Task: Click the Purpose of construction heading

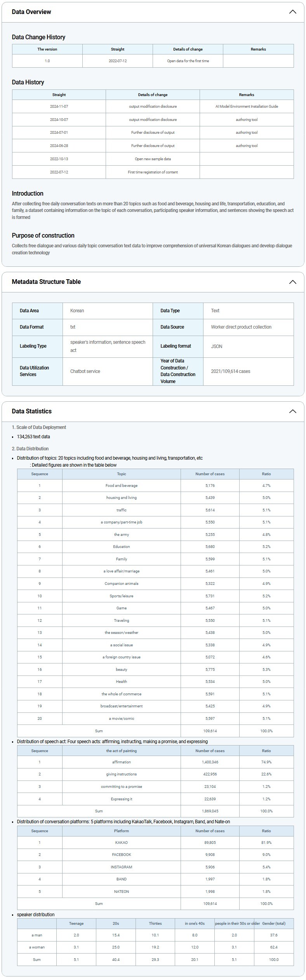Action: [43, 236]
